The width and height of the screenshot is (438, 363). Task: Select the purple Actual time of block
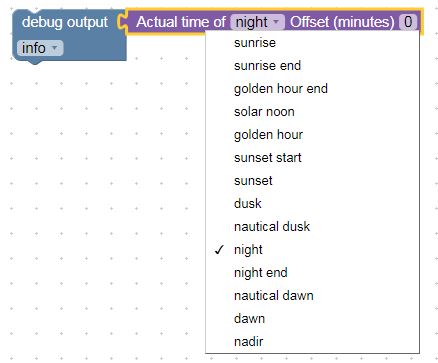(181, 22)
